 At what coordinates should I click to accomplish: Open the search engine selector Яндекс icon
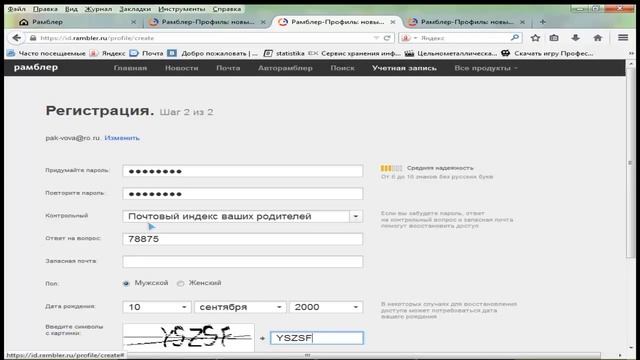coord(408,38)
